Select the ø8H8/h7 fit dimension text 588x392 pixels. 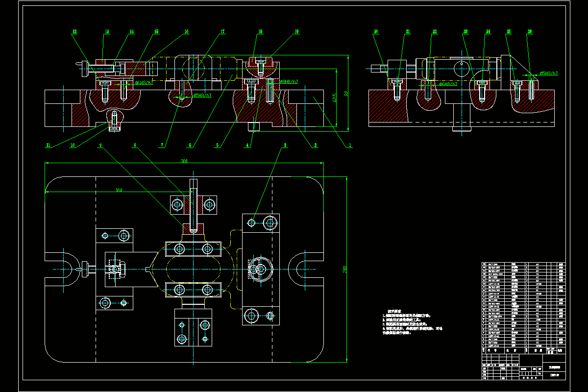click(x=288, y=82)
